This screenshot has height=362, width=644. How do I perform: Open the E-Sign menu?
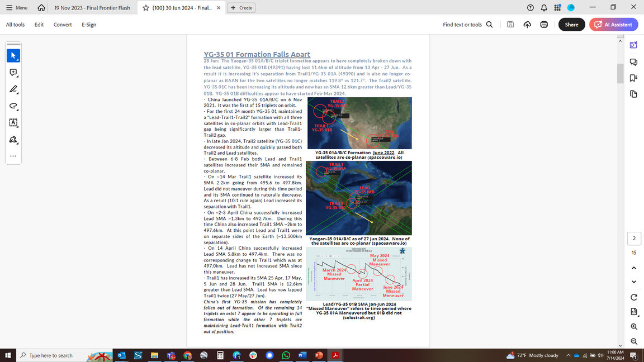pyautogui.click(x=89, y=25)
